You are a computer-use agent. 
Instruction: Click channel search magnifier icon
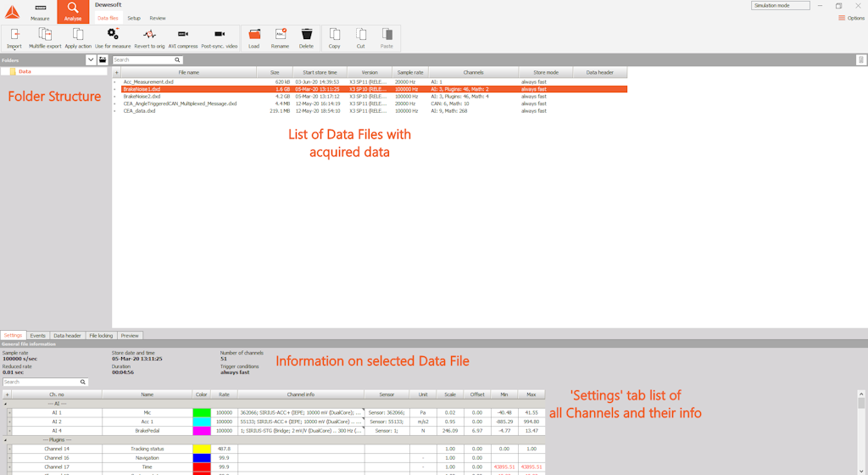(82, 382)
